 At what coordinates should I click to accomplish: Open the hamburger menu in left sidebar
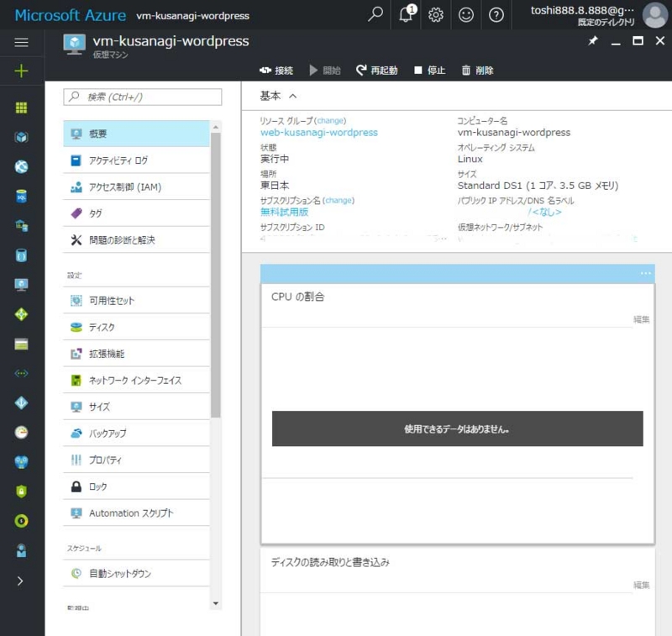pyautogui.click(x=21, y=43)
